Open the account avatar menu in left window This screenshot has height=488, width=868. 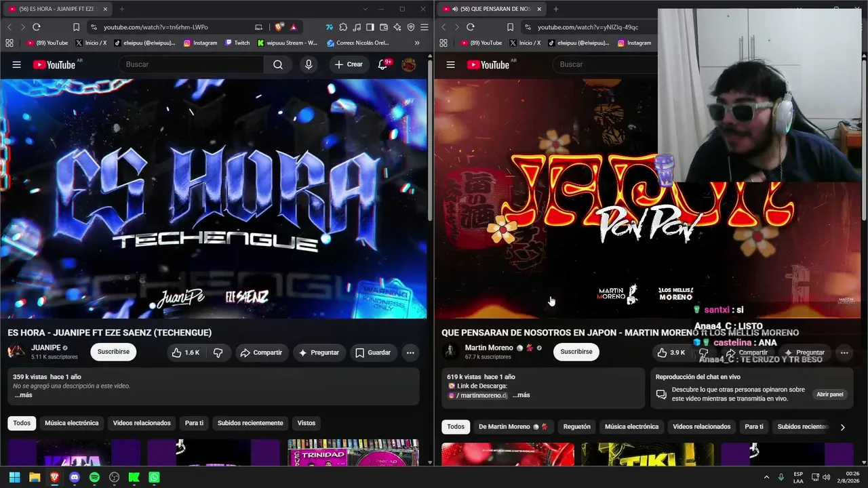(x=409, y=64)
